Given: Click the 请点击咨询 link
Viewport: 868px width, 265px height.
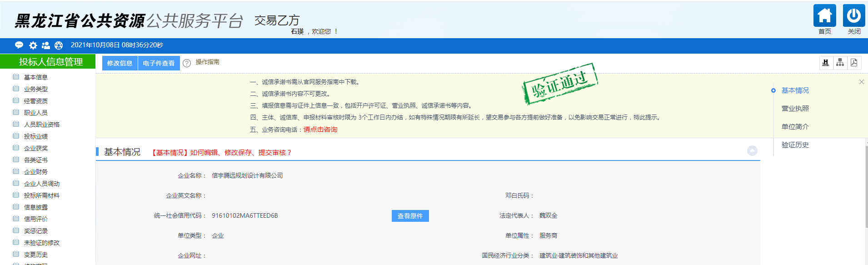Looking at the screenshot, I should click(320, 130).
